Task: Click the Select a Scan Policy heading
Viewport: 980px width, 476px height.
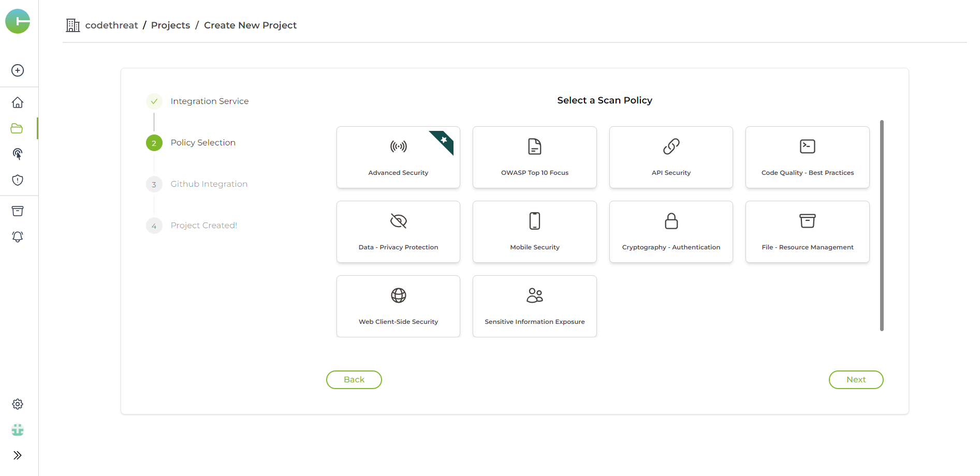Action: (x=605, y=100)
